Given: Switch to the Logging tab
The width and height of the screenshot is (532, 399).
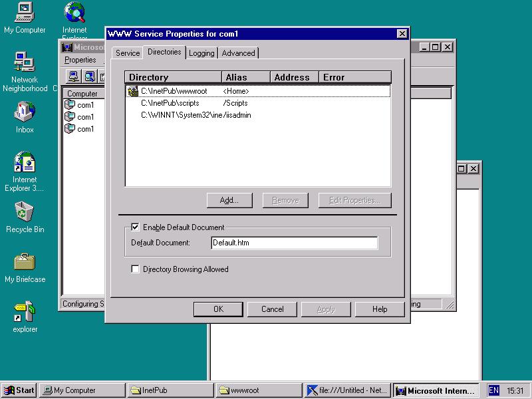Looking at the screenshot, I should pos(201,53).
